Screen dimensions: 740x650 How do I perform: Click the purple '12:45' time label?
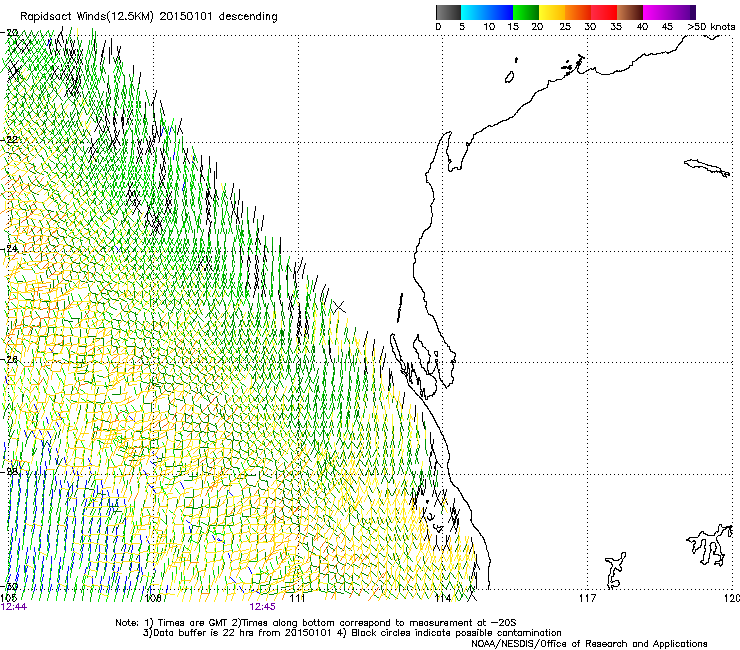[262, 607]
